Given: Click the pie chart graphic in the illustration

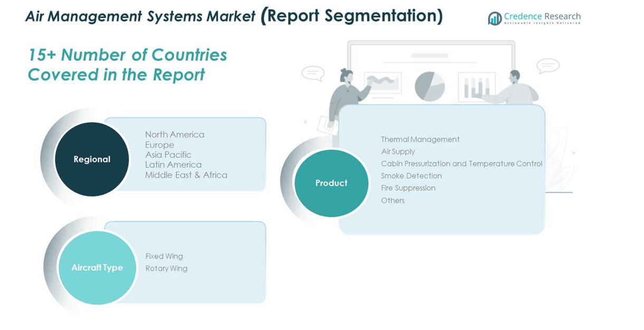Looking at the screenshot, I should (x=429, y=86).
